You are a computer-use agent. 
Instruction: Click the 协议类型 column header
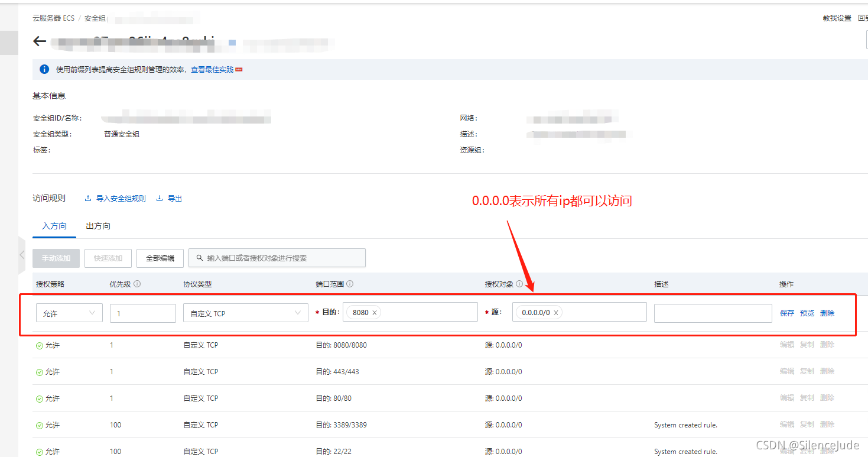pyautogui.click(x=197, y=284)
